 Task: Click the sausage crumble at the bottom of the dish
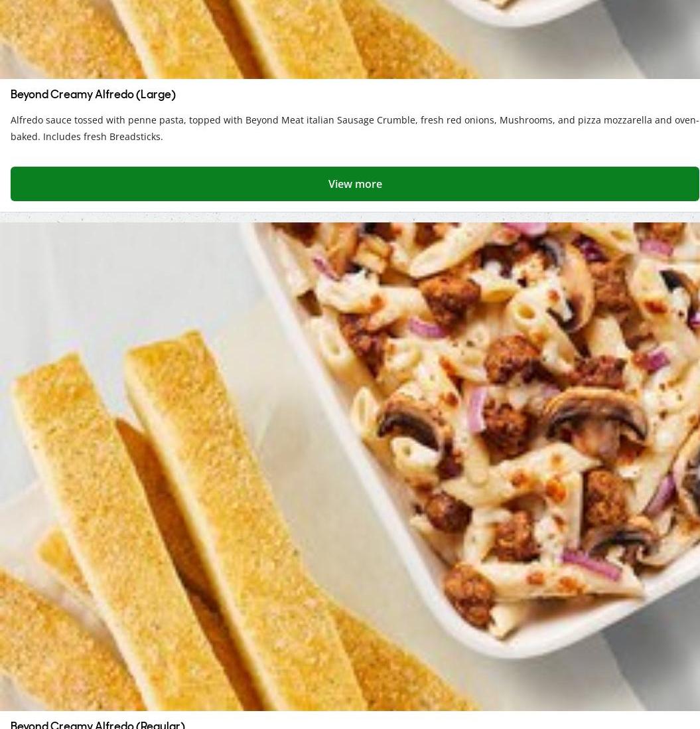469,594
